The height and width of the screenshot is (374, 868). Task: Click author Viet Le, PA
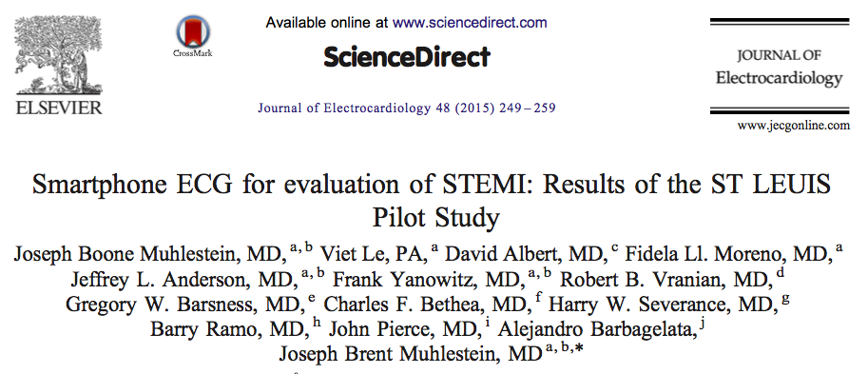point(373,254)
